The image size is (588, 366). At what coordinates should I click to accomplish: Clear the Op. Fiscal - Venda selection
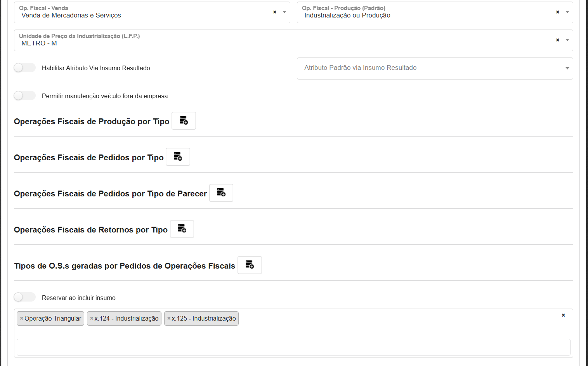pyautogui.click(x=275, y=12)
